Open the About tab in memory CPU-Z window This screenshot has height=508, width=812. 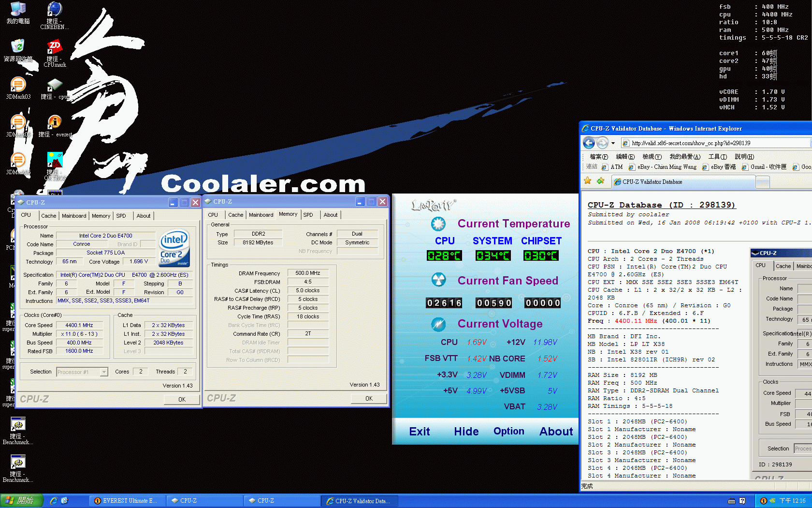331,215
